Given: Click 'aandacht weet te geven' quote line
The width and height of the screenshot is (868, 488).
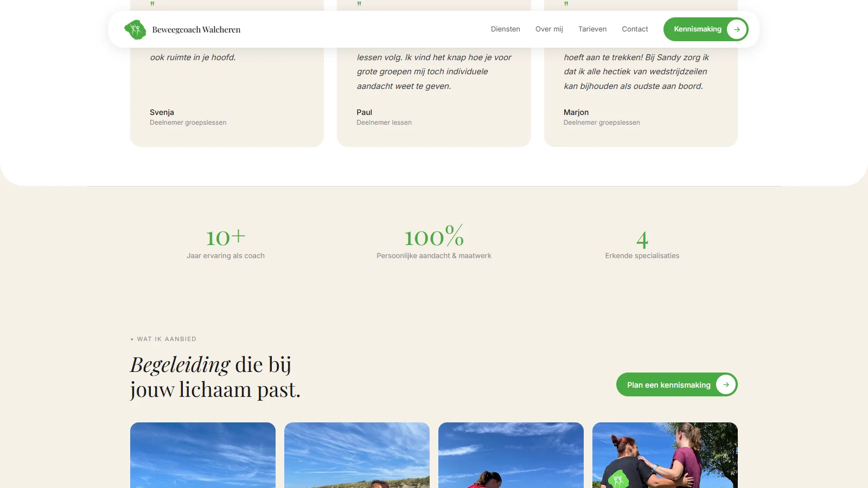Looking at the screenshot, I should click(x=404, y=86).
